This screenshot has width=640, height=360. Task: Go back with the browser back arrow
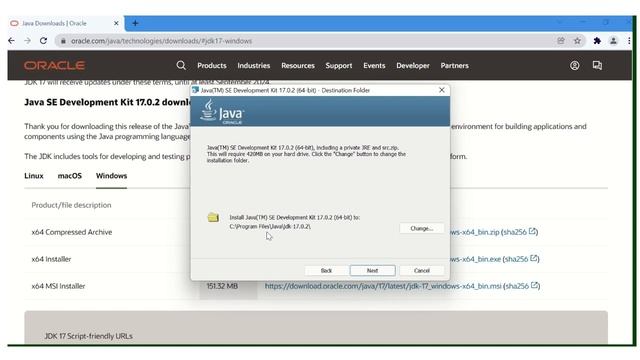11,41
